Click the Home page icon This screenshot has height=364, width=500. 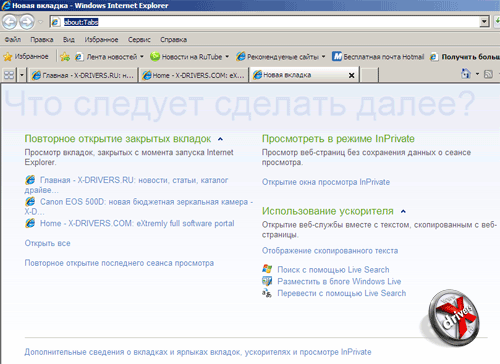tap(466, 74)
